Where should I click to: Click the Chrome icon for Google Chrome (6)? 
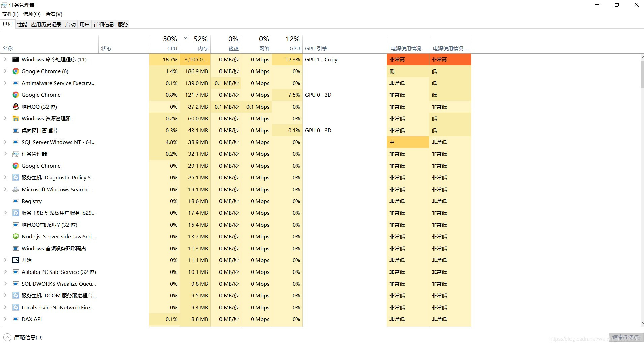16,71
